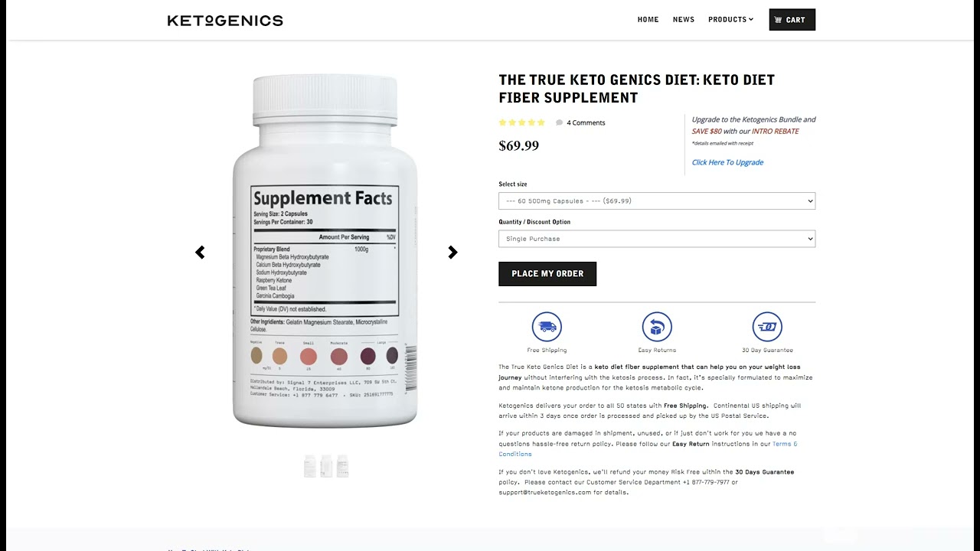This screenshot has height=551, width=980.
Task: Select the first bottle thumbnail
Action: (309, 466)
